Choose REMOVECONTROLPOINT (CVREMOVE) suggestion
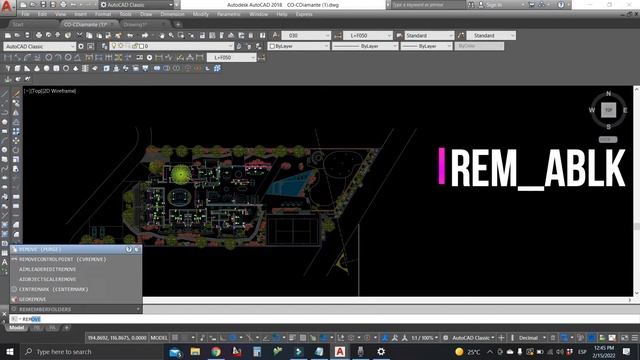The width and height of the screenshot is (640, 360). tap(76, 260)
